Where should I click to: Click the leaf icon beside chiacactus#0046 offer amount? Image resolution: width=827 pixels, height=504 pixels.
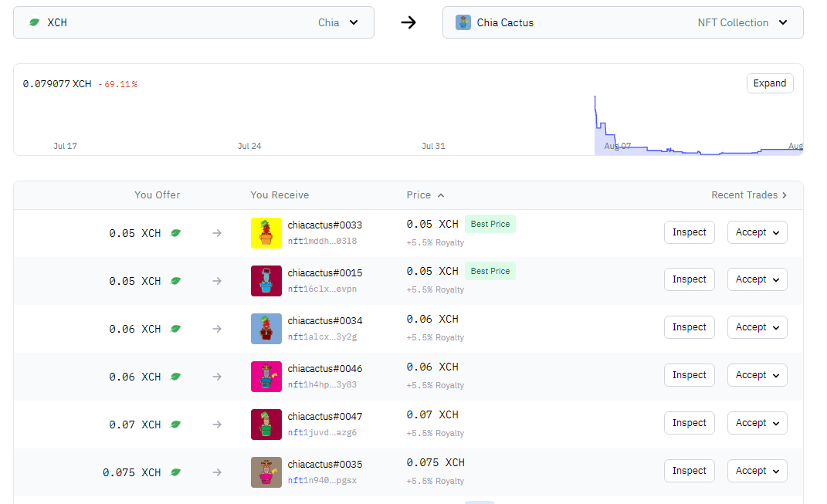click(175, 377)
